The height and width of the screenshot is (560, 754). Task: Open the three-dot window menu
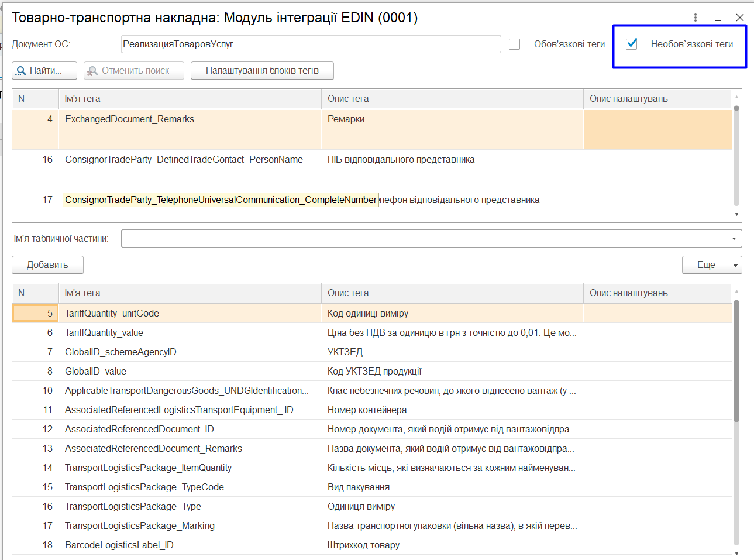(x=696, y=18)
